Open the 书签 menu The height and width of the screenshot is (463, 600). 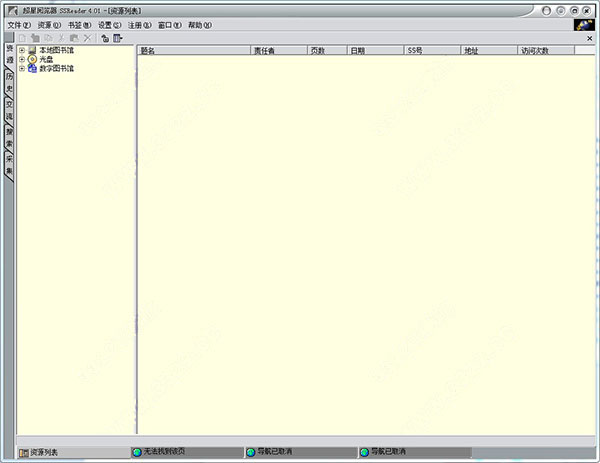tap(79, 25)
